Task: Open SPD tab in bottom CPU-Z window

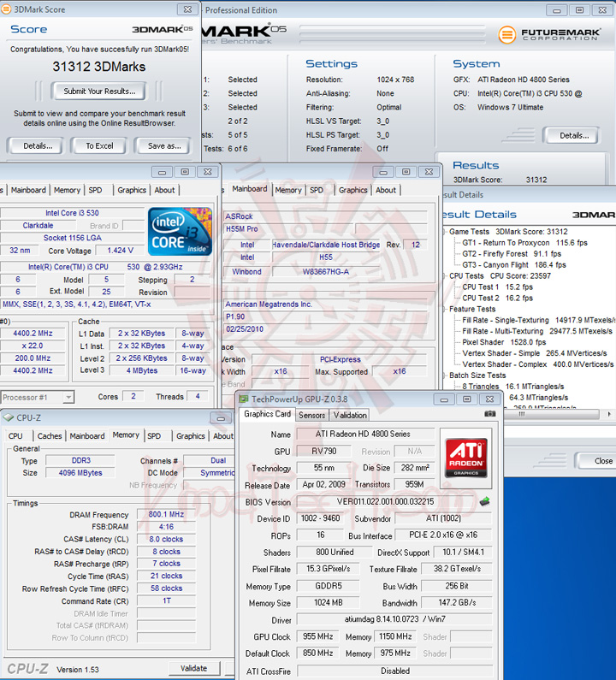Action: coord(154,436)
